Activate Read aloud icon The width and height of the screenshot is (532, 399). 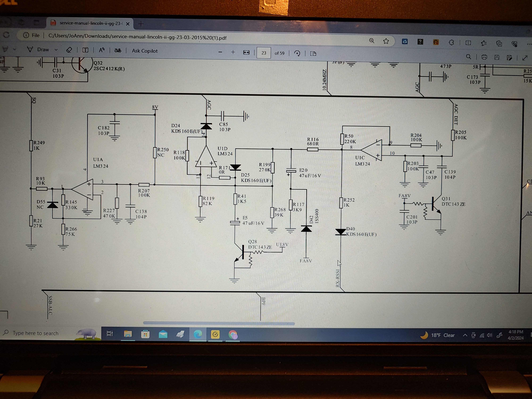102,50
